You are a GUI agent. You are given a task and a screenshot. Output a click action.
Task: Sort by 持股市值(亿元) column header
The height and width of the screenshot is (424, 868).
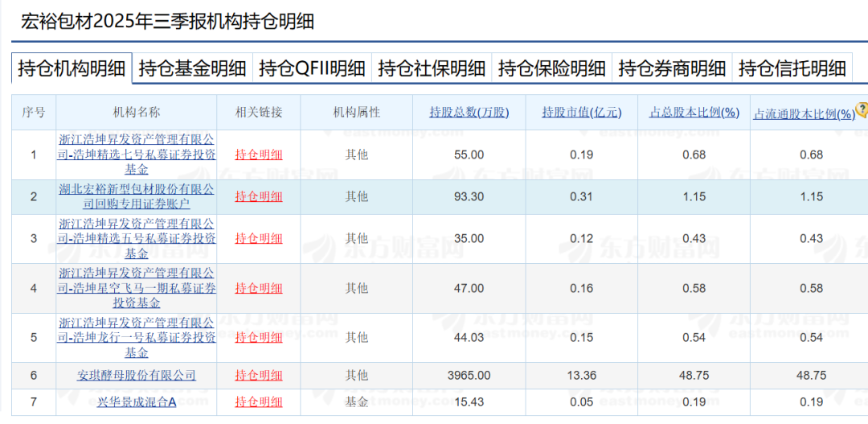581,113
